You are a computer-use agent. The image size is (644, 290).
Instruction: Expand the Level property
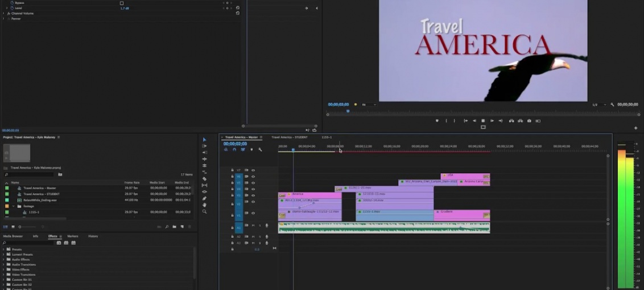click(x=7, y=8)
